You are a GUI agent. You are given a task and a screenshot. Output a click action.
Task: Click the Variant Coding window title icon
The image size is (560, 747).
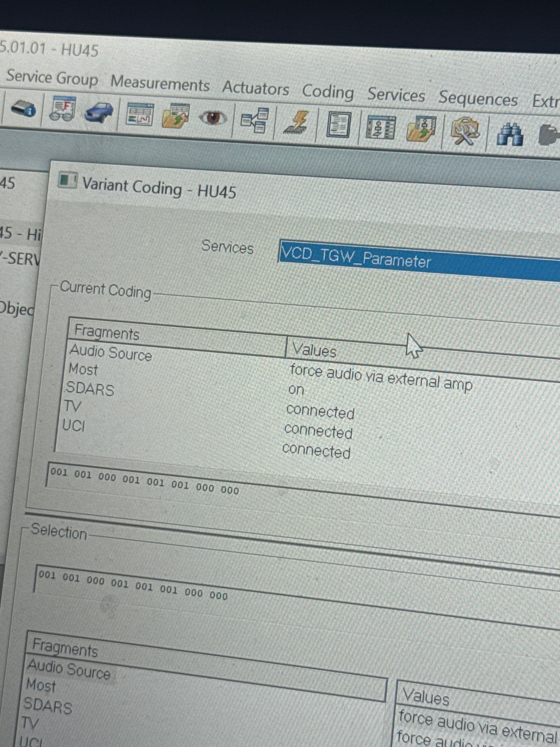click(x=68, y=180)
